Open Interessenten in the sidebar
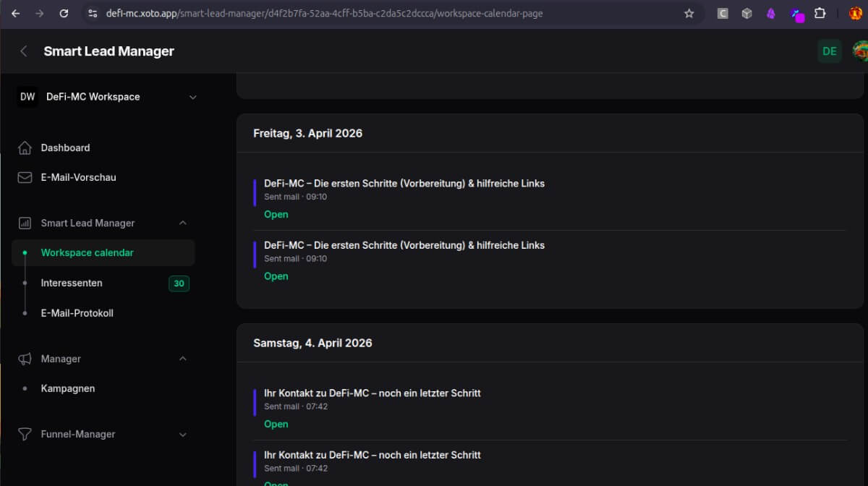The height and width of the screenshot is (486, 868). tap(72, 283)
